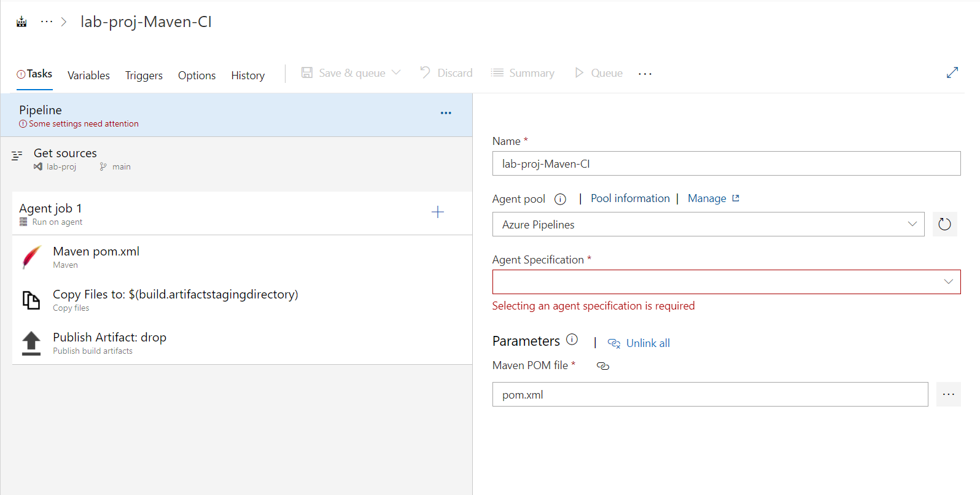Viewport: 980px width, 495px height.
Task: Open the Agent Specification dropdown
Action: point(726,282)
